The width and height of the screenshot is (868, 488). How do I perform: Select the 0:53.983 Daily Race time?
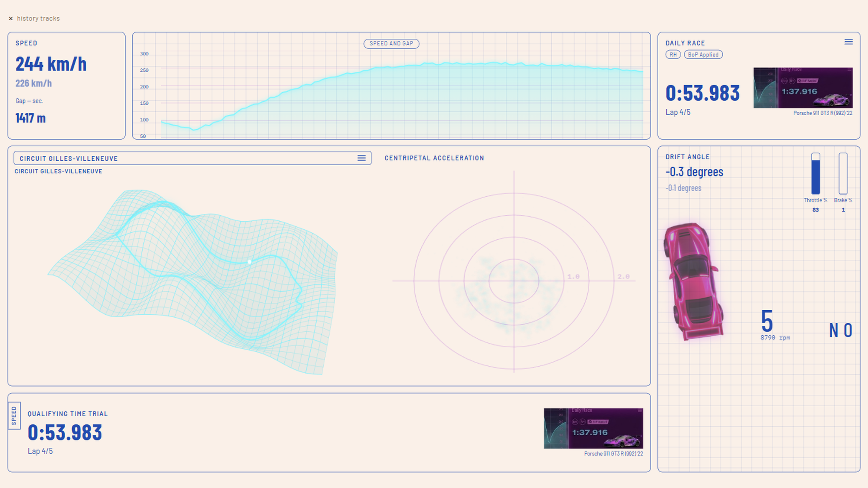(703, 93)
